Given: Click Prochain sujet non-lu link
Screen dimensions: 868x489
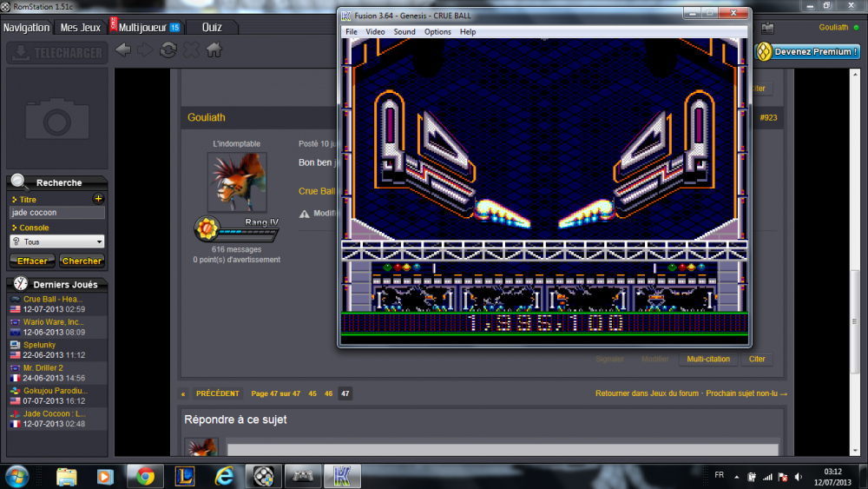Looking at the screenshot, I should pyautogui.click(x=746, y=393).
